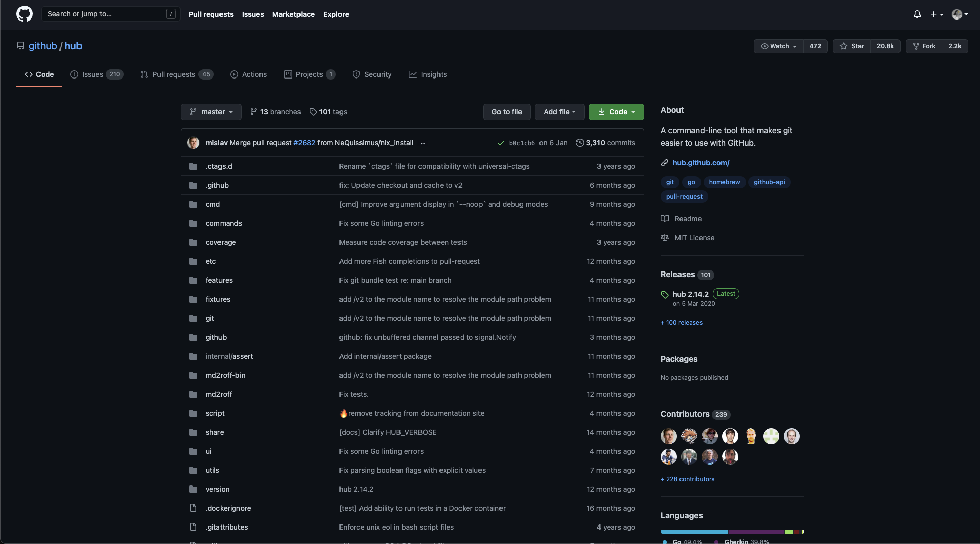Viewport: 980px width, 544px height.
Task: Open the notifications bell
Action: (917, 14)
